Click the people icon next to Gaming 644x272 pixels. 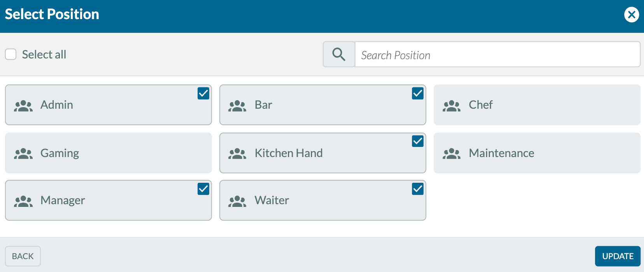23,154
